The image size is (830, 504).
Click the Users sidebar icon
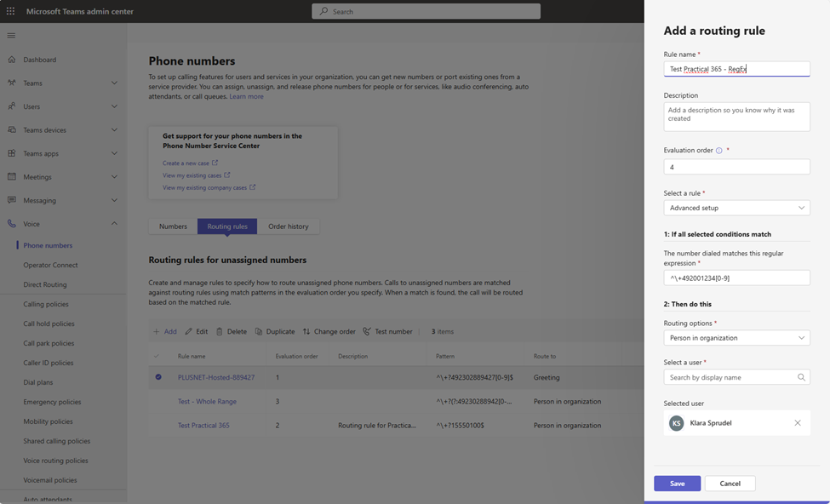12,106
